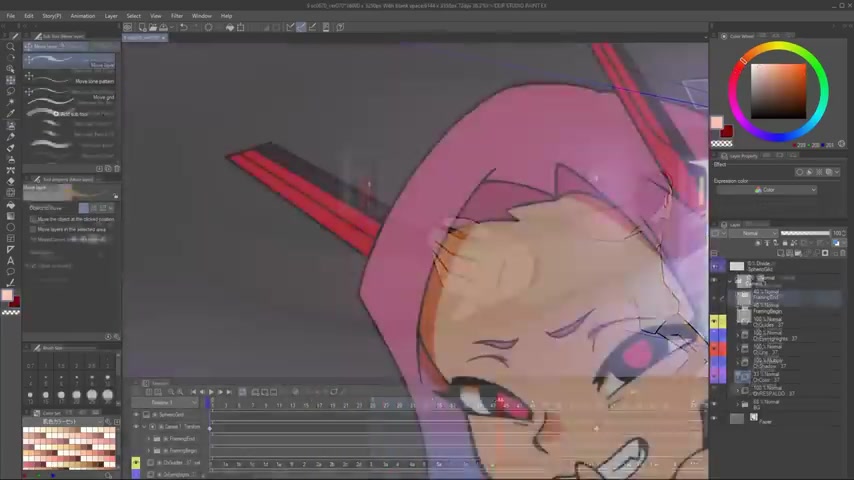Image resolution: width=854 pixels, height=480 pixels.
Task: Delete sub tool with trash icon
Action: (x=117, y=169)
